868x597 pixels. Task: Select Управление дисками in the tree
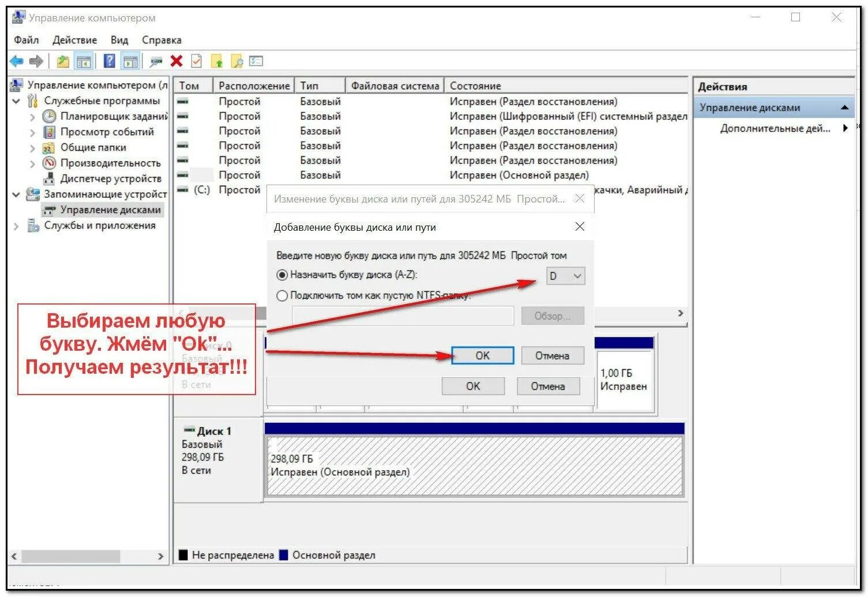111,210
